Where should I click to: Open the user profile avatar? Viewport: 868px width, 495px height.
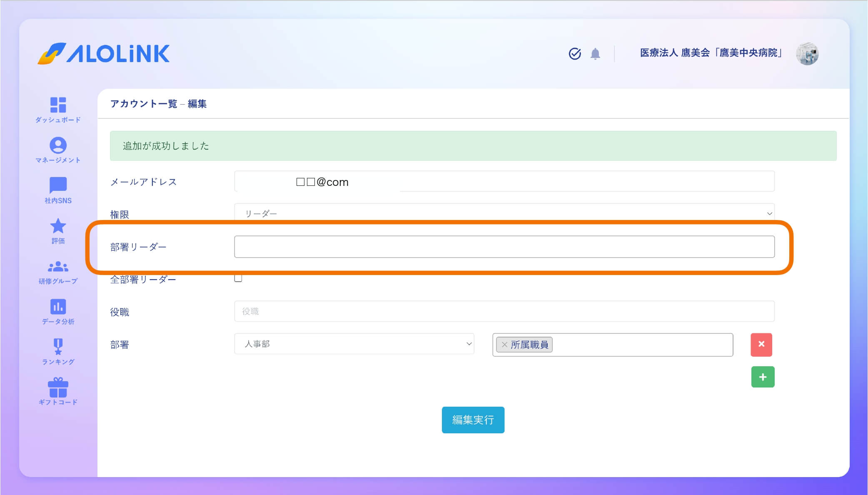[807, 54]
